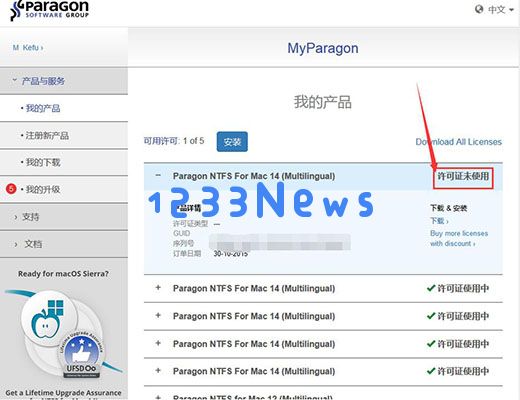Viewport: 520px width, 400px height.
Task: Expand the third Paragon NTFS For Mac 14 row
Action: 158,315
